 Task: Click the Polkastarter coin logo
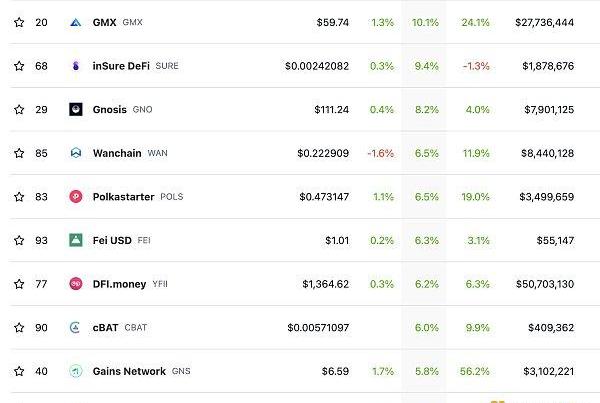tap(75, 197)
